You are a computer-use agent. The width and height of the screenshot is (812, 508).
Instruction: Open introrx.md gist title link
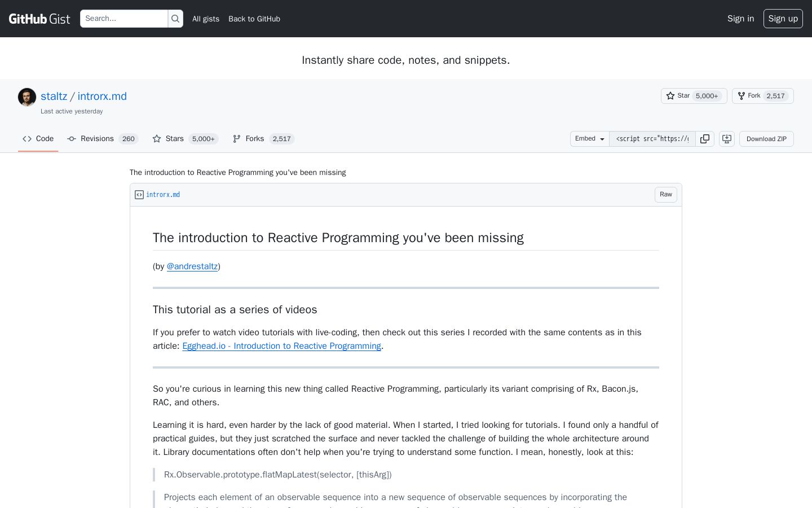102,96
